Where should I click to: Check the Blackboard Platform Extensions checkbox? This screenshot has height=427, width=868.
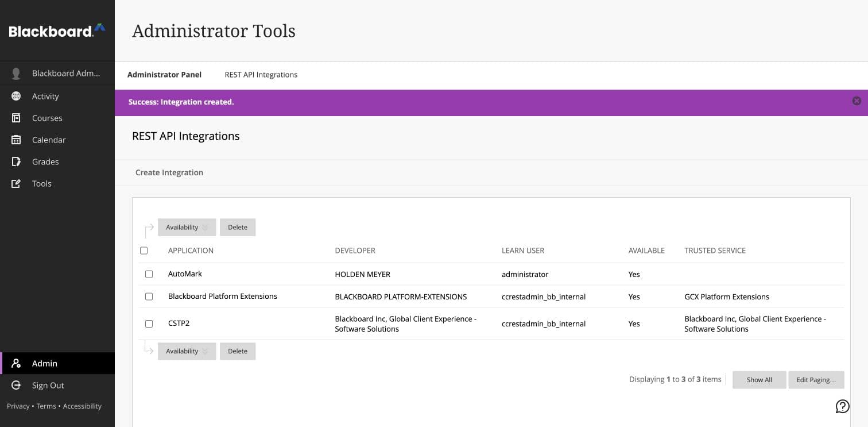[x=149, y=297]
